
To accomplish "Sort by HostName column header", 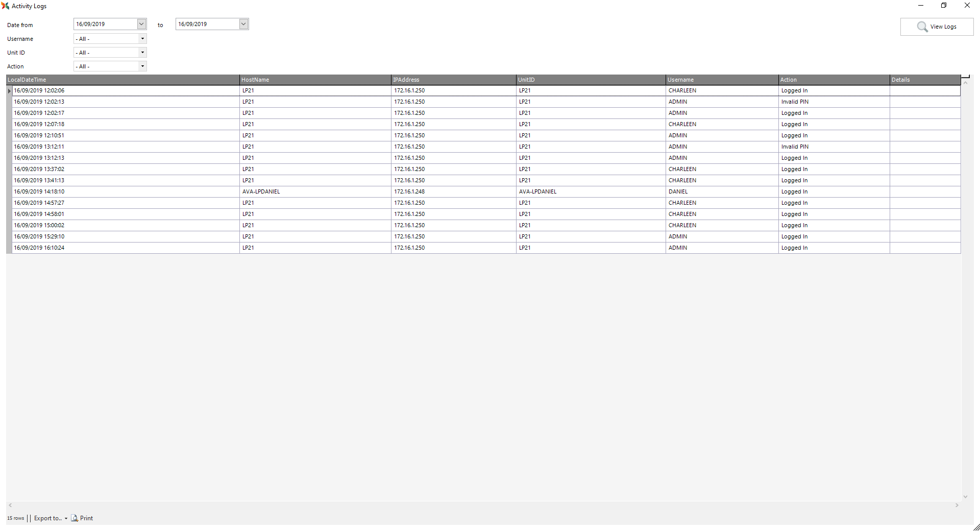I will pyautogui.click(x=315, y=80).
